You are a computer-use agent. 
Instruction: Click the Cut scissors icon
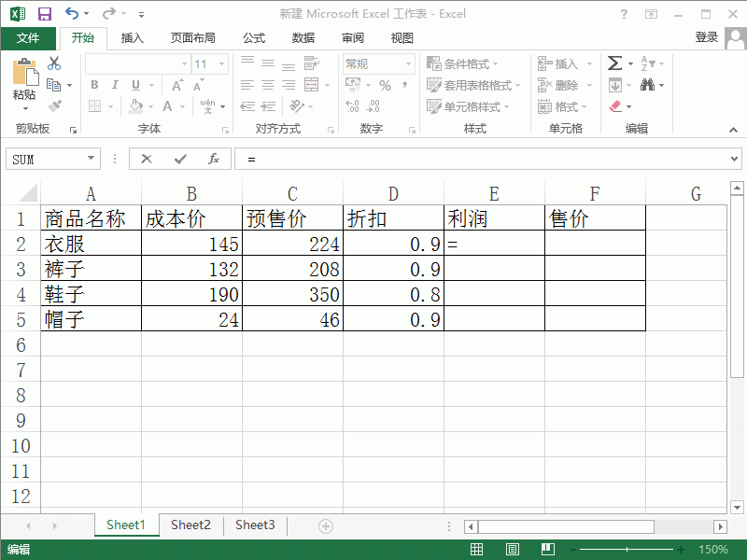coord(53,63)
